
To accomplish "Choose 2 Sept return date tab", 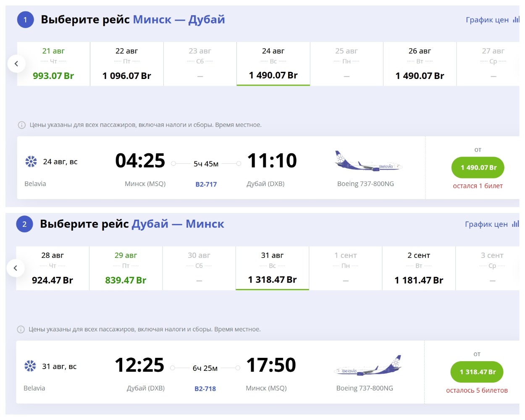I will (419, 268).
